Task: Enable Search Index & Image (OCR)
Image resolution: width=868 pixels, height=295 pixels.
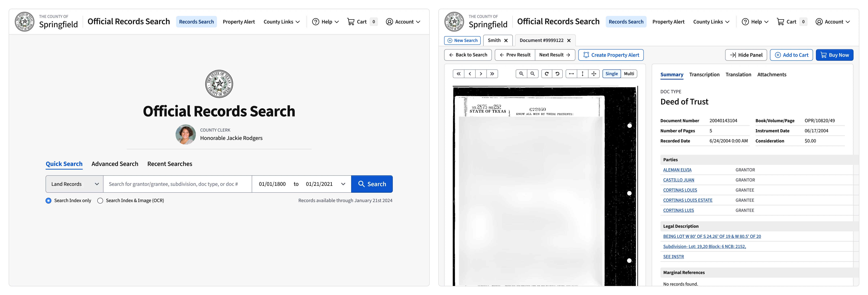Action: point(100,201)
